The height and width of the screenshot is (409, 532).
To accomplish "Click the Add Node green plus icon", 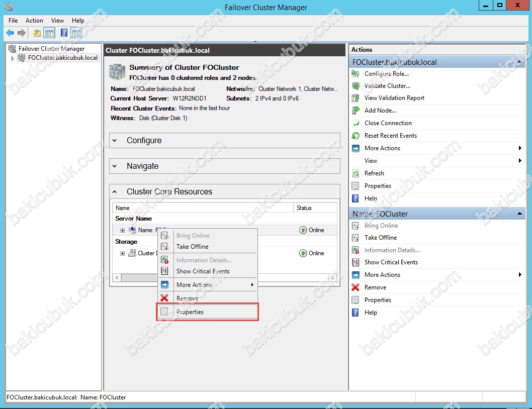I will pyautogui.click(x=355, y=110).
